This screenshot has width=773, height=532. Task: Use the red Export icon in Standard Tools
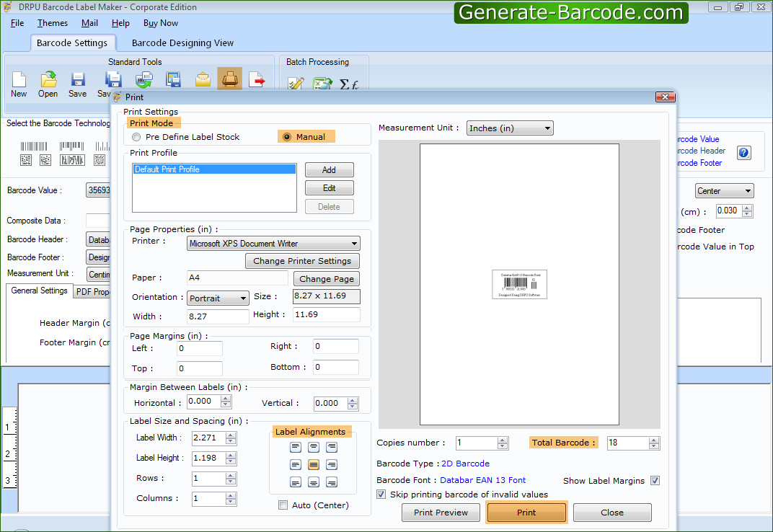point(258,79)
